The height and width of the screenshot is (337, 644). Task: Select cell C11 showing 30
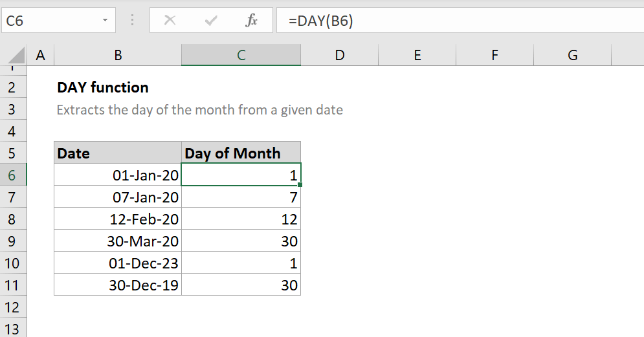coord(241,285)
